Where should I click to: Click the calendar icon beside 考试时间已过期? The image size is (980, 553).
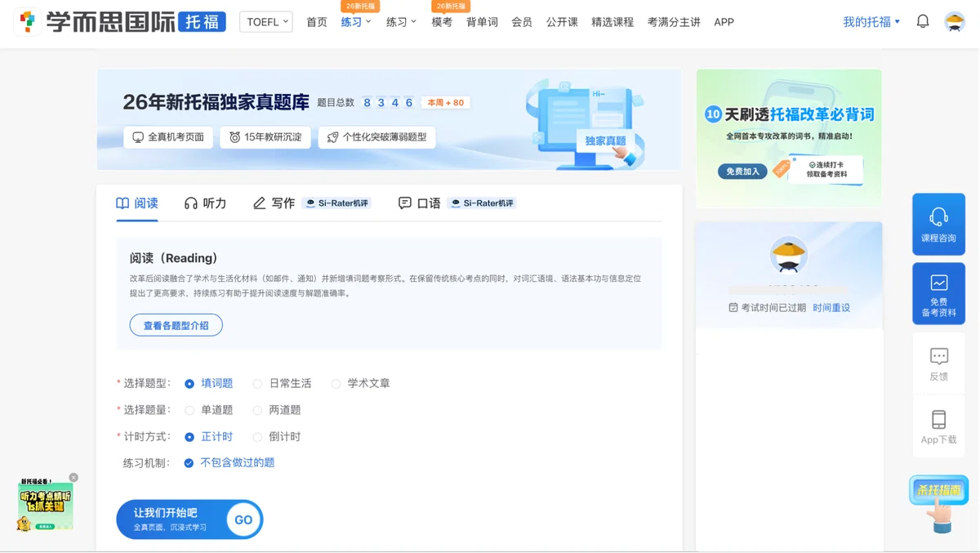tap(733, 308)
